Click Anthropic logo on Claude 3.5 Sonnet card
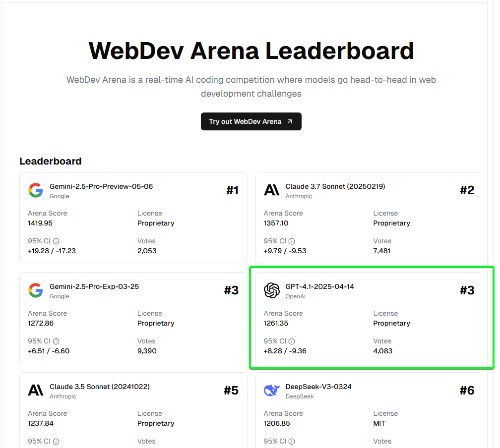 (x=36, y=391)
